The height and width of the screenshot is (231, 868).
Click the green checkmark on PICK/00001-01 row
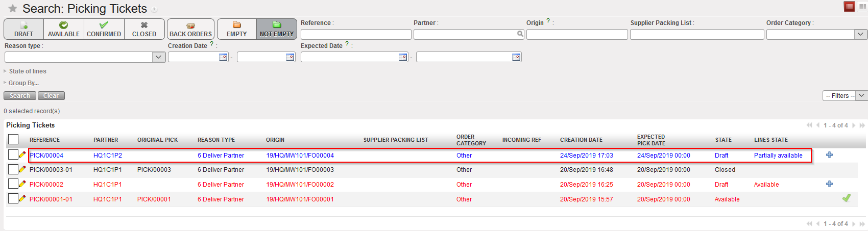[846, 198]
